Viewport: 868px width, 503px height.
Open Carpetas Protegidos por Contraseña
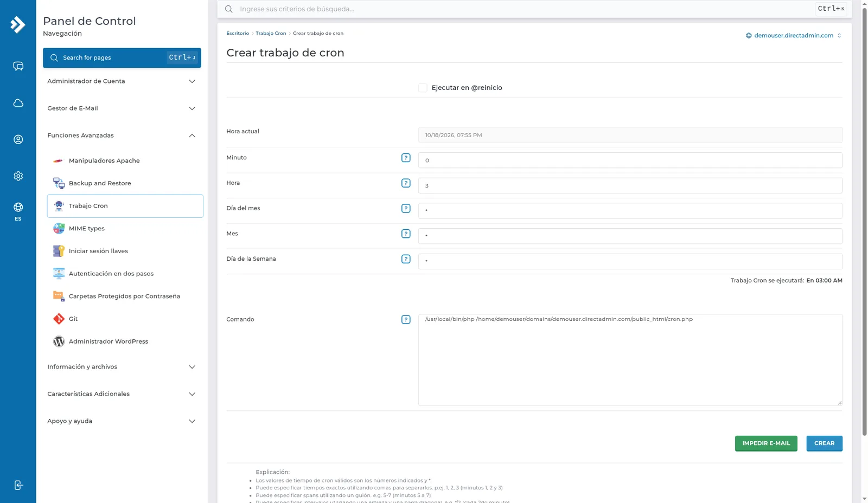click(x=125, y=296)
